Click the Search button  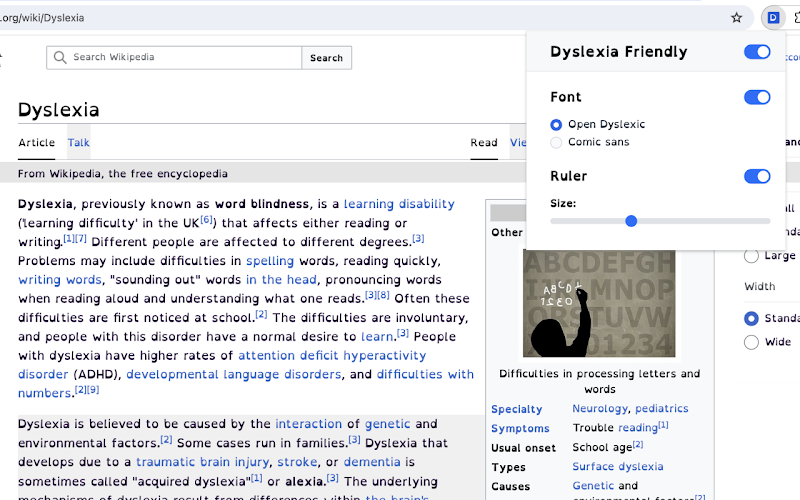(x=327, y=58)
